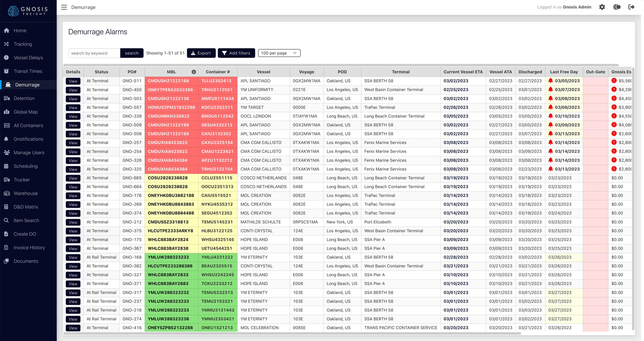Export the demurrage alarms list

[x=201, y=53]
